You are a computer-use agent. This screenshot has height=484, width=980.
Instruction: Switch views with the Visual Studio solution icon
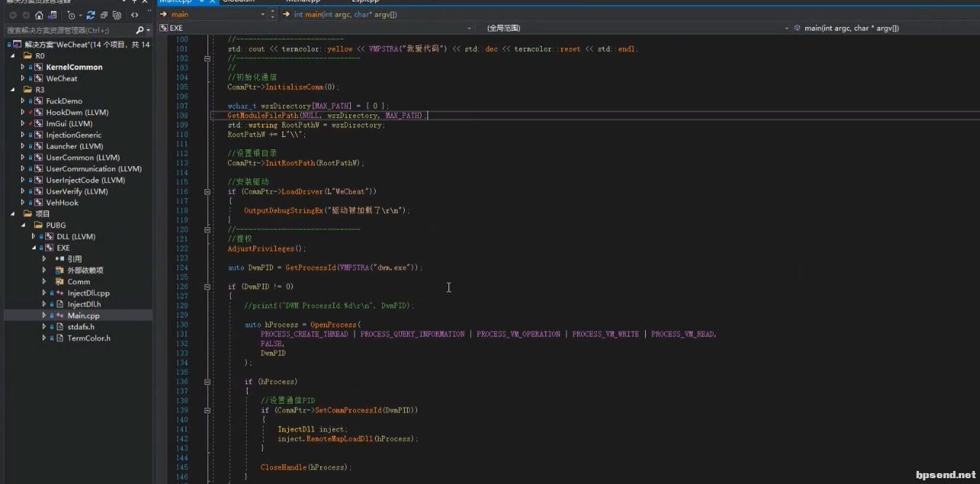point(52,15)
